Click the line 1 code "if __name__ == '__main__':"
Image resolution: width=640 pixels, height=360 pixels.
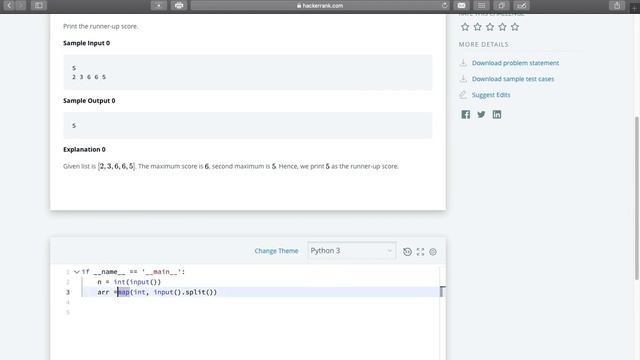[133, 272]
